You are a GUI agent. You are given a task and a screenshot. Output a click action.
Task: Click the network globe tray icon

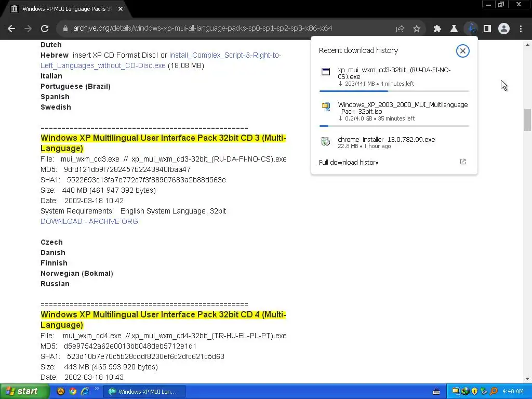coord(465,392)
